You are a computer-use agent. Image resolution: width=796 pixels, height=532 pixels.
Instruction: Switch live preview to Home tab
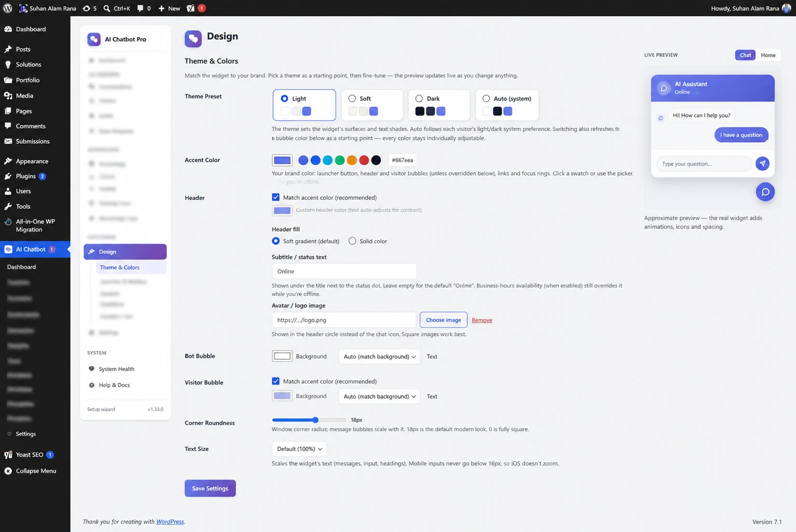[x=768, y=55]
